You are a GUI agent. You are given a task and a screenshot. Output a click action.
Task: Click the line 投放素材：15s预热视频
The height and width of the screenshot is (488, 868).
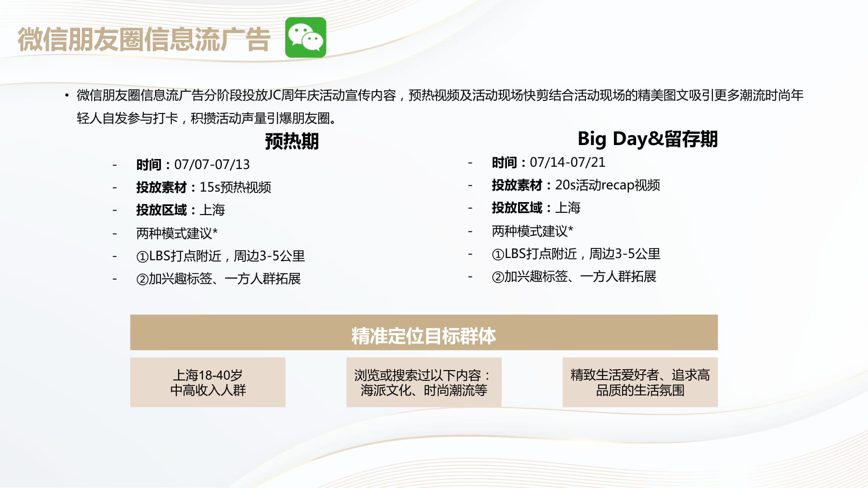pyautogui.click(x=203, y=187)
